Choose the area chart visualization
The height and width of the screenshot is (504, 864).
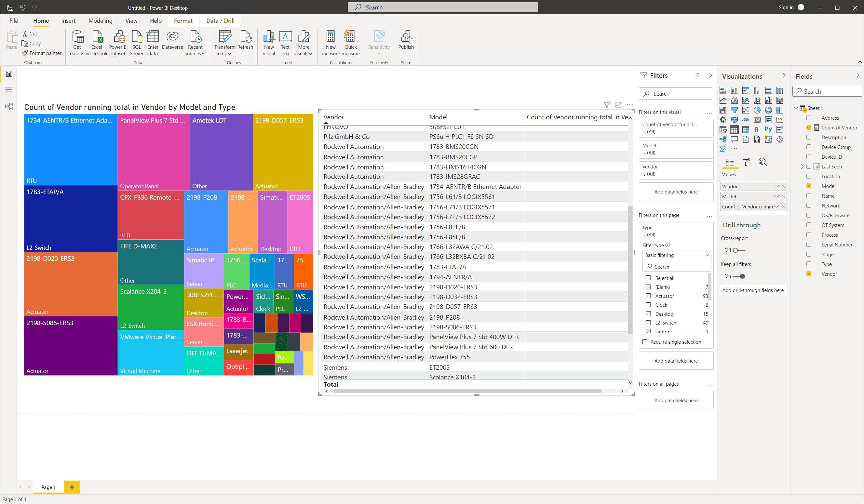734,100
